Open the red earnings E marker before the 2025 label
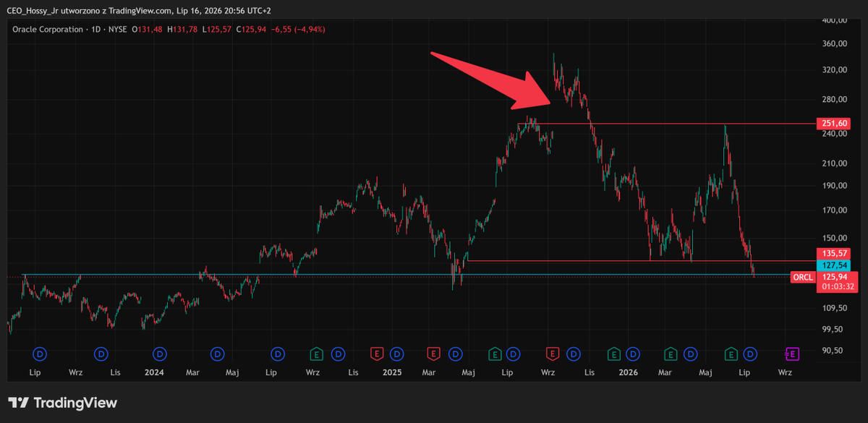The width and height of the screenshot is (868, 423). (x=376, y=354)
